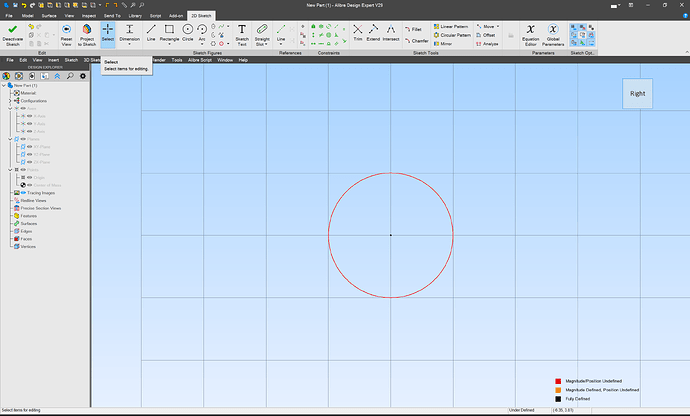
Task: Toggle visibility eye of YZ-Plane
Action: point(29,155)
